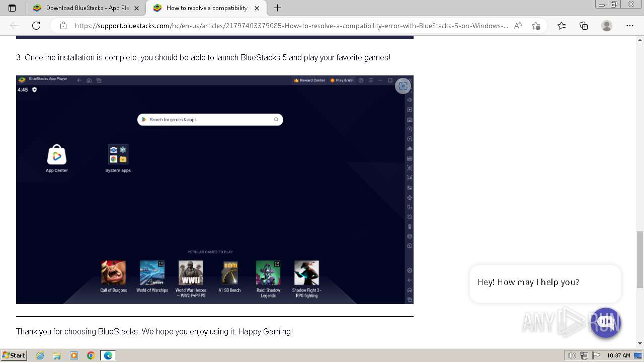Open the volume control in the tray

click(x=572, y=355)
